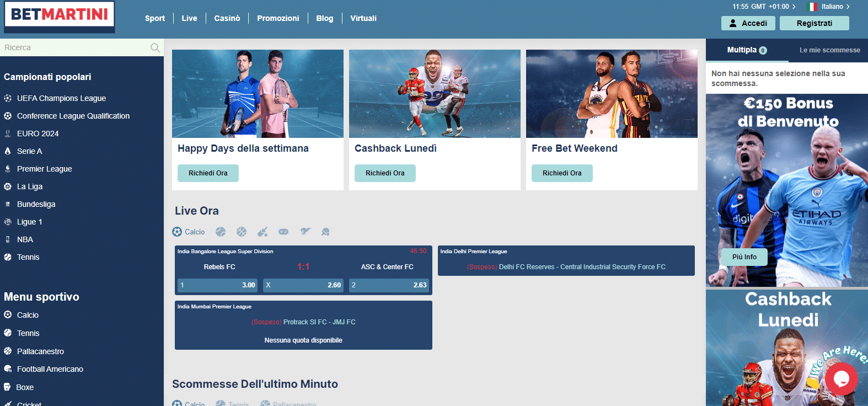Select the draw X odds 2.60

point(303,285)
